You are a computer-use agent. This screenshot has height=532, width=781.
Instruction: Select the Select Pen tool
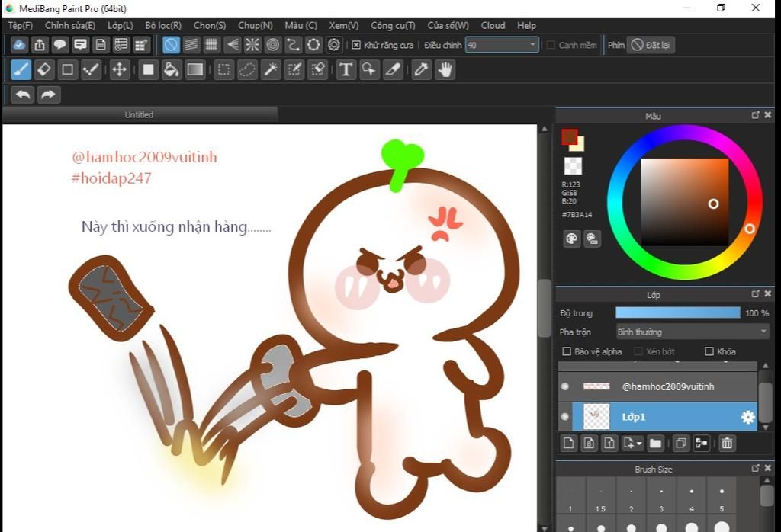point(294,69)
